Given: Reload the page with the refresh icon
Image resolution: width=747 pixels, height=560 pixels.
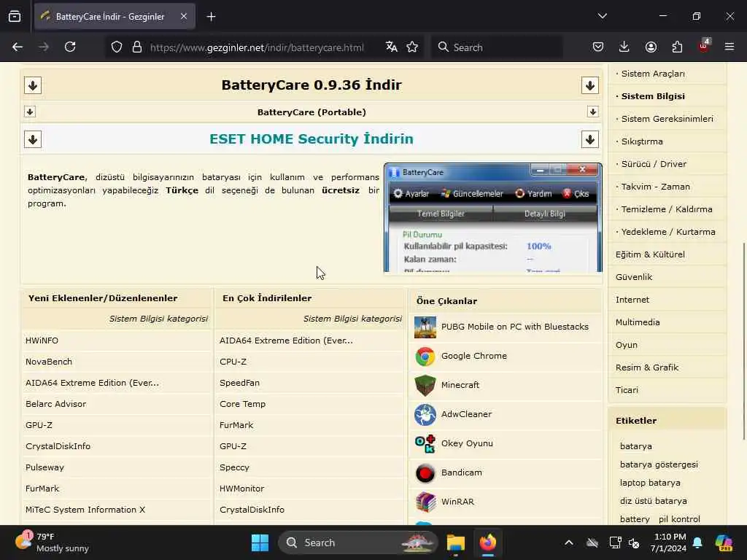Looking at the screenshot, I should pos(70,47).
